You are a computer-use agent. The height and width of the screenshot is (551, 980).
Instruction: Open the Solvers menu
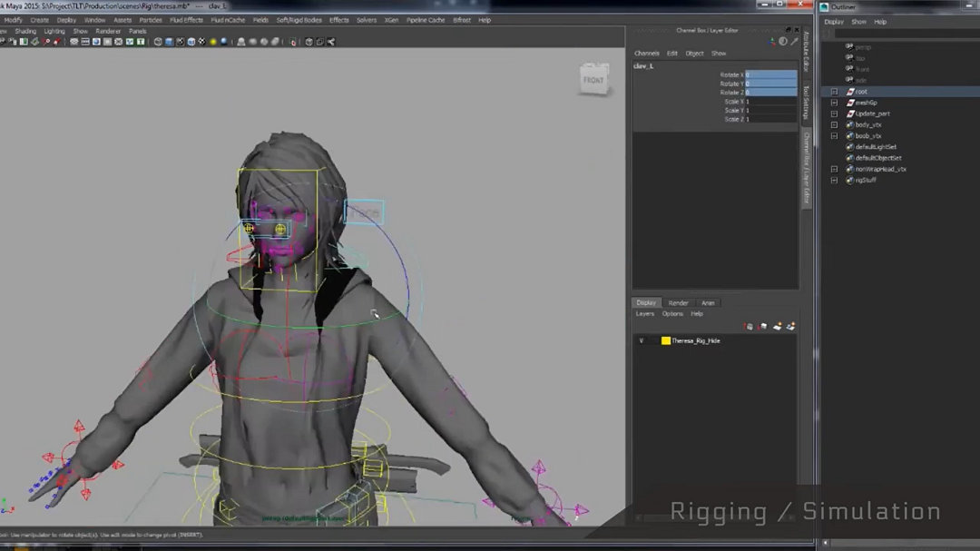(367, 20)
